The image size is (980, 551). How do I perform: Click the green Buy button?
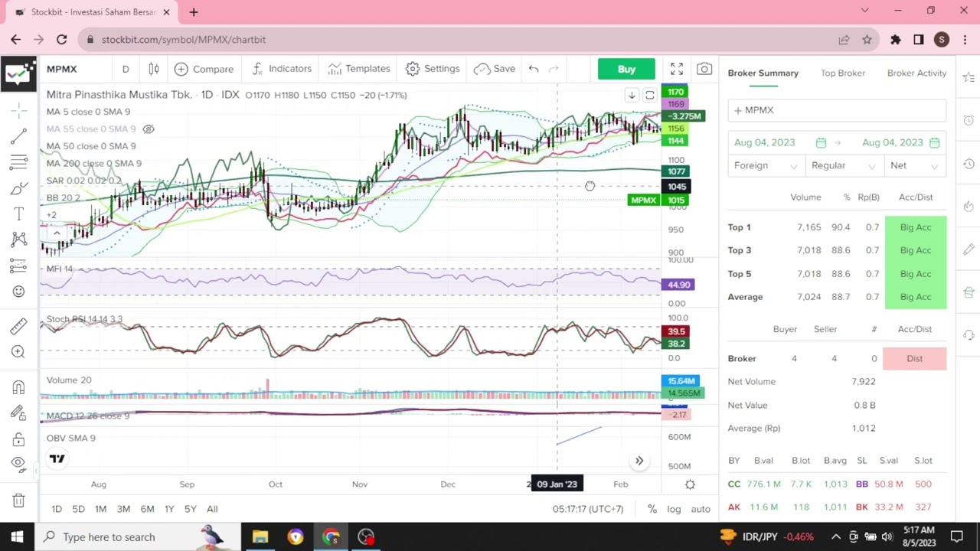(x=626, y=69)
